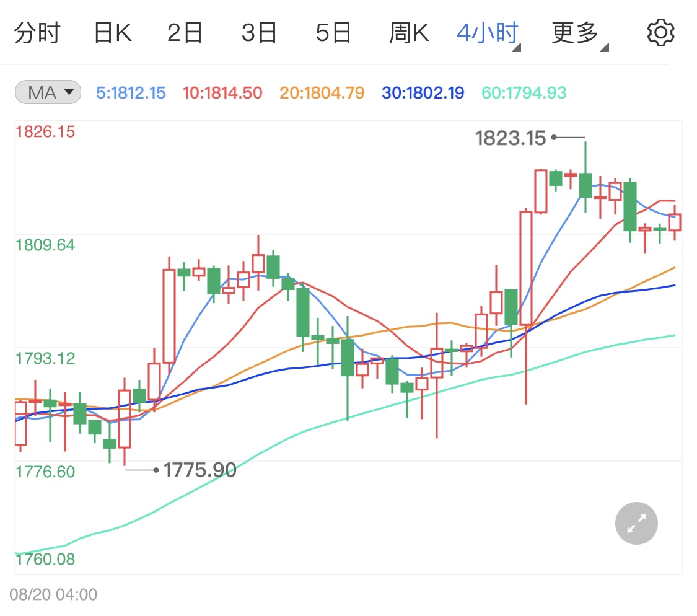
Task: Open the MA indicator dropdown
Action: click(48, 92)
